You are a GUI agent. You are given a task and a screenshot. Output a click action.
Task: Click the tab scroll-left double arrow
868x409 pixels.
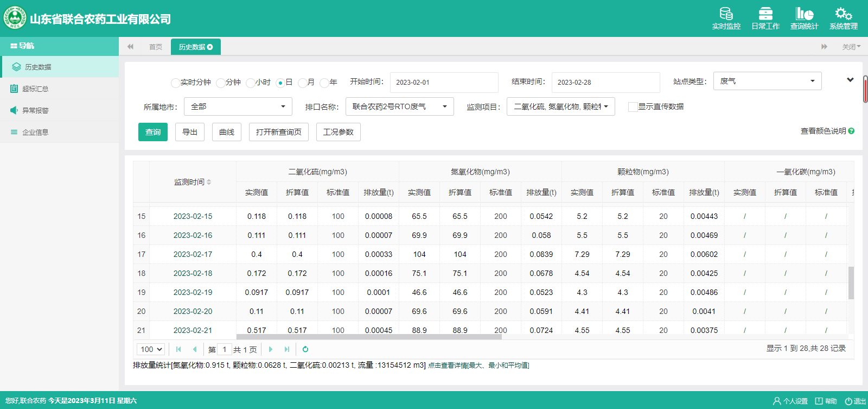130,47
